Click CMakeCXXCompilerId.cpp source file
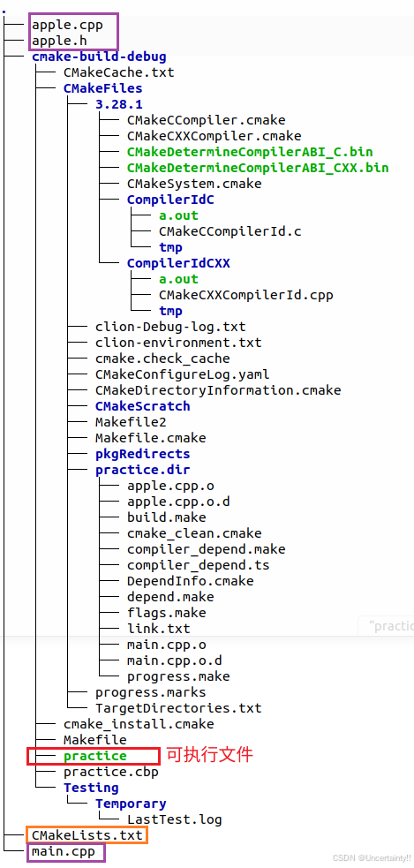The width and height of the screenshot is (414, 868). pos(245,295)
